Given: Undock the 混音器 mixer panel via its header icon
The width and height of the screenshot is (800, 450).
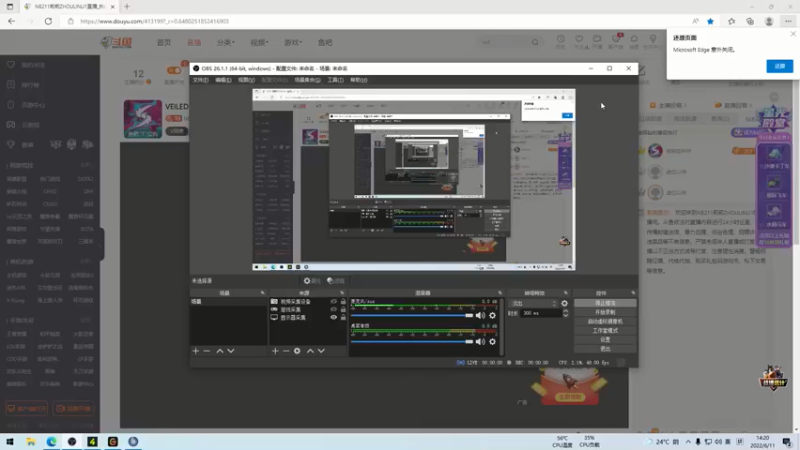Looking at the screenshot, I should [500, 293].
